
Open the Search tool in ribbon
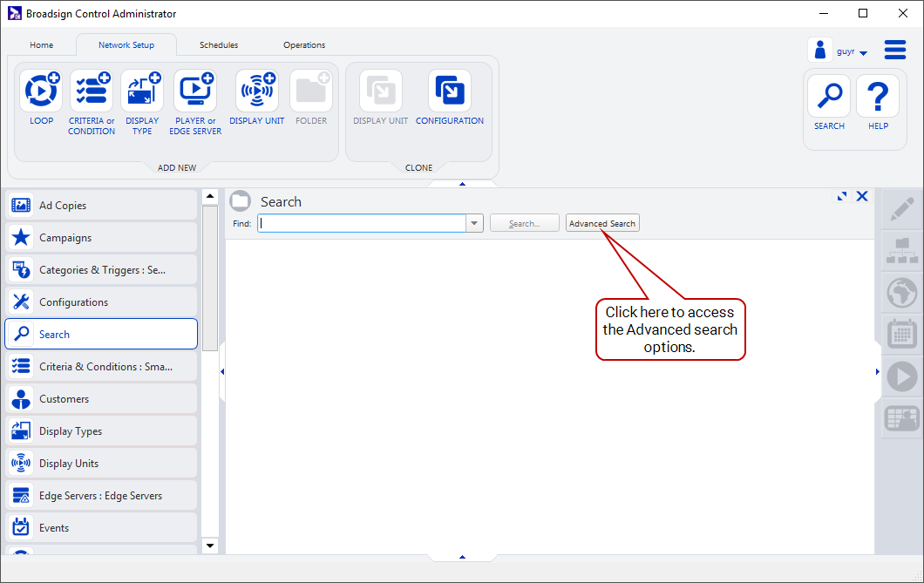pyautogui.click(x=829, y=96)
